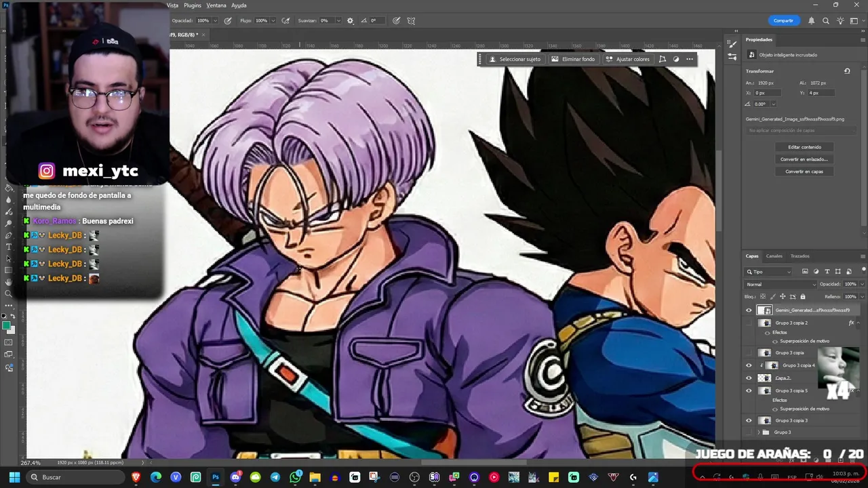
Task: Open the Plugins menu
Action: pos(193,5)
